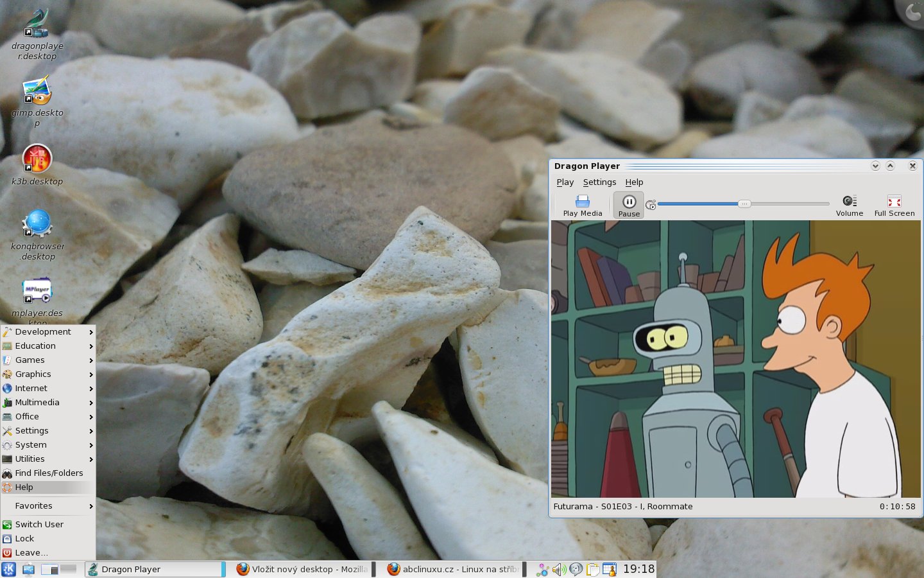Open the Play menu in Dragon Player
Image resolution: width=924 pixels, height=578 pixels.
[565, 182]
